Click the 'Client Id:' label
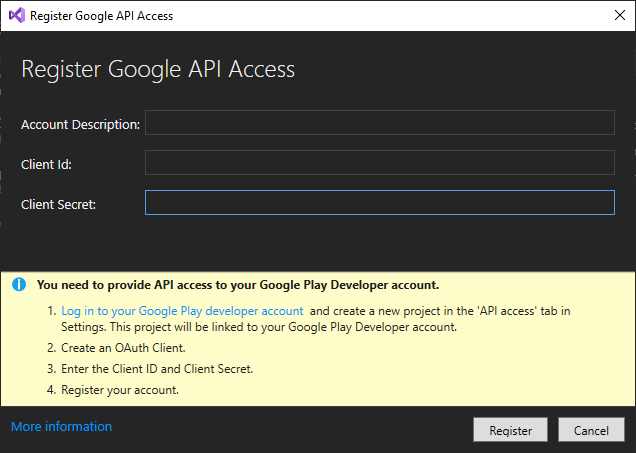 (46, 165)
